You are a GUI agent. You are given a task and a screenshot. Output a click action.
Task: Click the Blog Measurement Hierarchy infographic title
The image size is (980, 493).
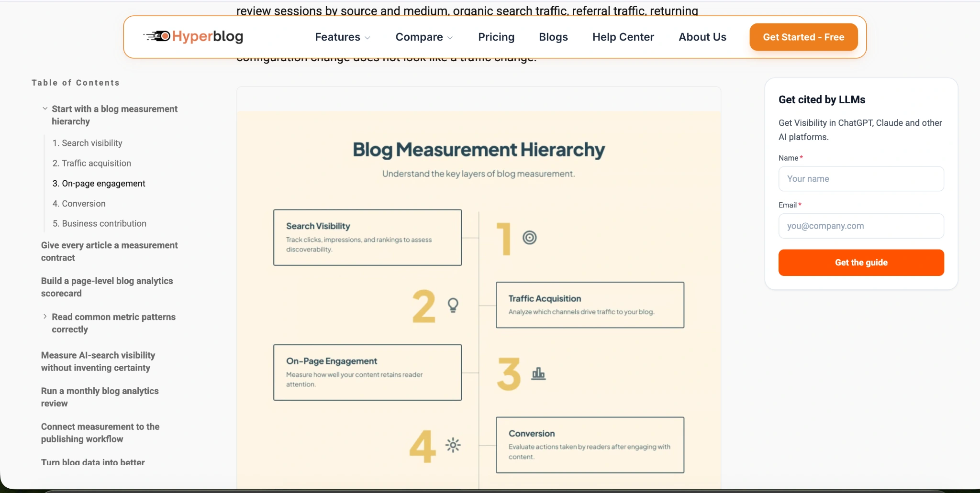coord(479,150)
